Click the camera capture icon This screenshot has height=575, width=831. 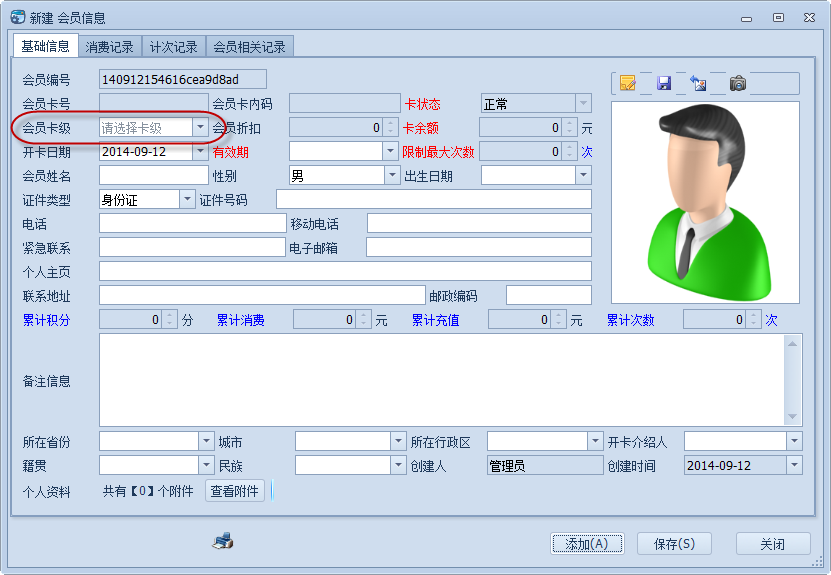point(738,83)
